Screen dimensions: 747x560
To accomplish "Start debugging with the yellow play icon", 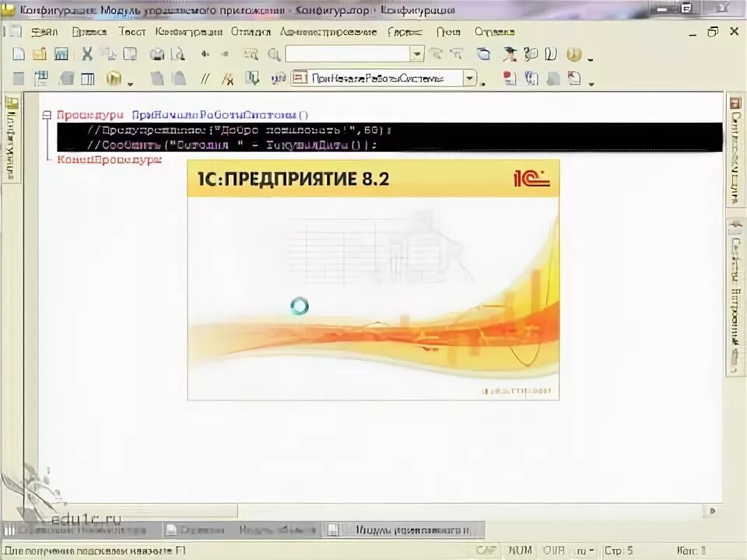I will coord(114,79).
